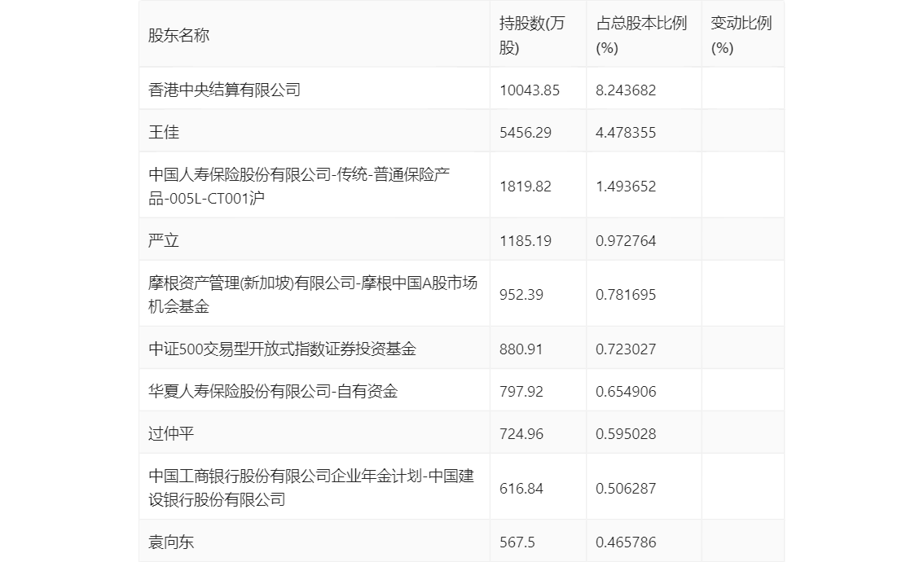
Task: Click percentage 0.595028
Action: click(625, 434)
